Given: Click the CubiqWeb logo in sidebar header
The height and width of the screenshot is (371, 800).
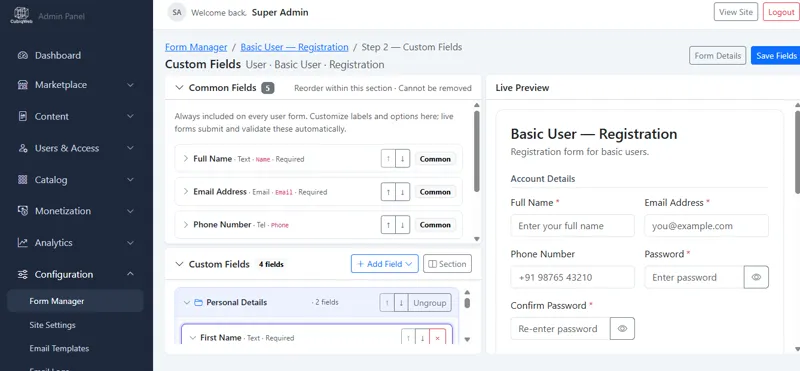Looking at the screenshot, I should 21,15.
